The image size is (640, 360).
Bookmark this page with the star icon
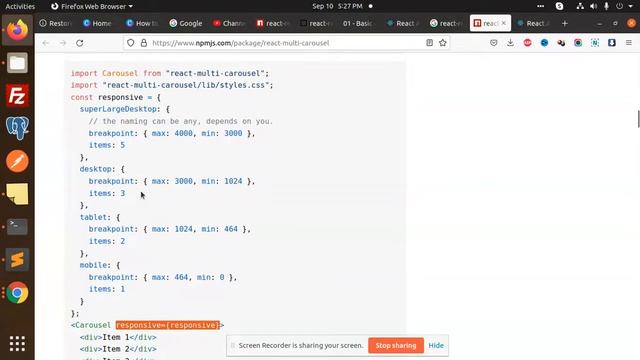pos(443,42)
